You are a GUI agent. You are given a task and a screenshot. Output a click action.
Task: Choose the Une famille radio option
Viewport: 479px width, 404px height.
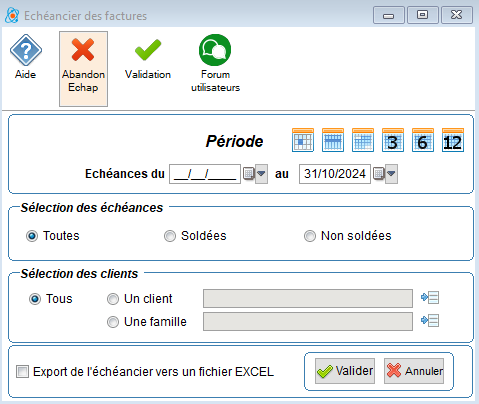(x=113, y=322)
